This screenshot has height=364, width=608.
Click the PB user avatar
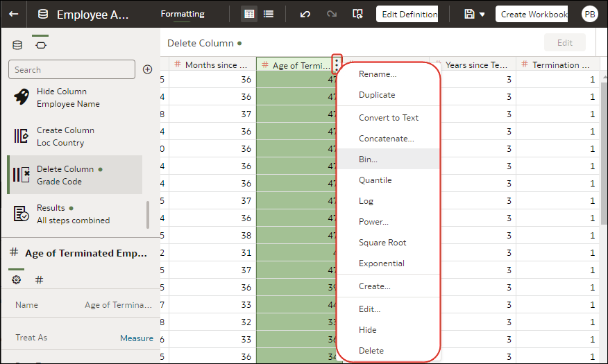tap(590, 15)
